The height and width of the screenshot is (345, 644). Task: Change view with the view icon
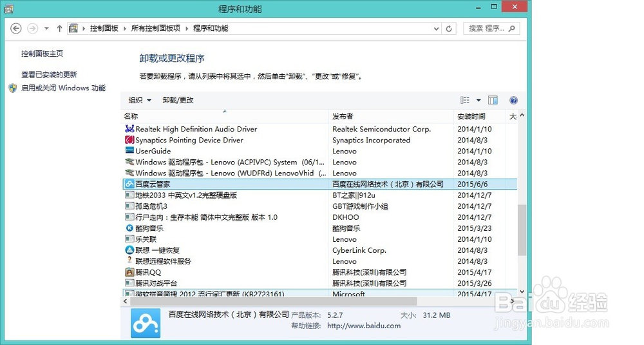tap(465, 101)
